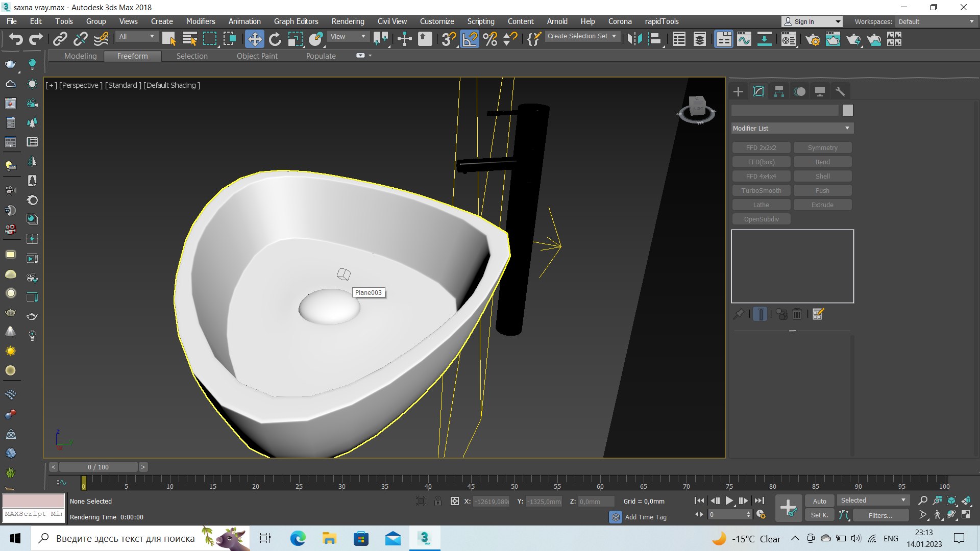
Task: Expand the Modifier List dropdown
Action: click(x=792, y=128)
